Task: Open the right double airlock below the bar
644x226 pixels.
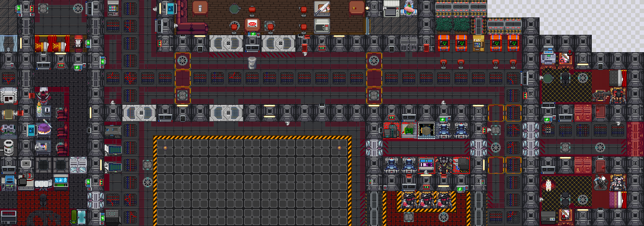Action: 278,43
